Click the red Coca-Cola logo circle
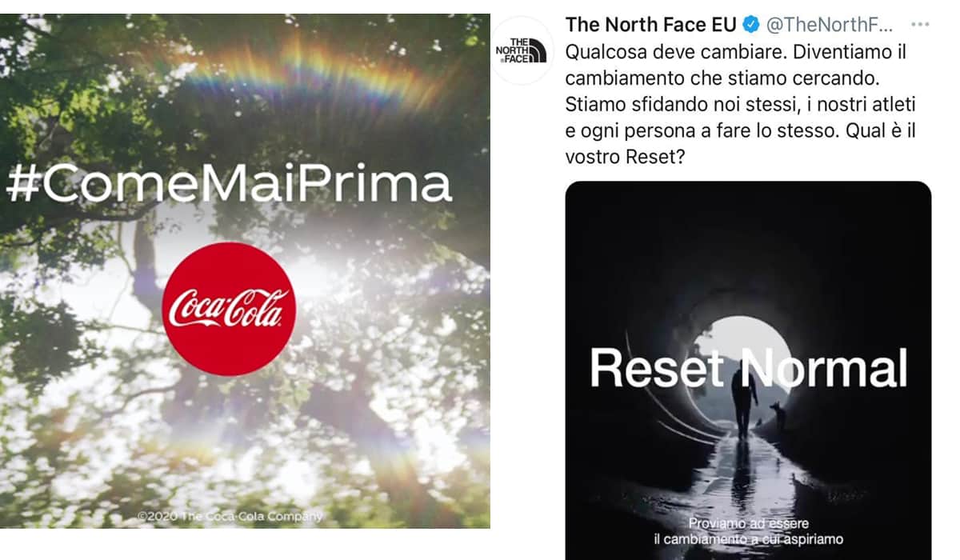The width and height of the screenshot is (960, 560). [x=229, y=309]
